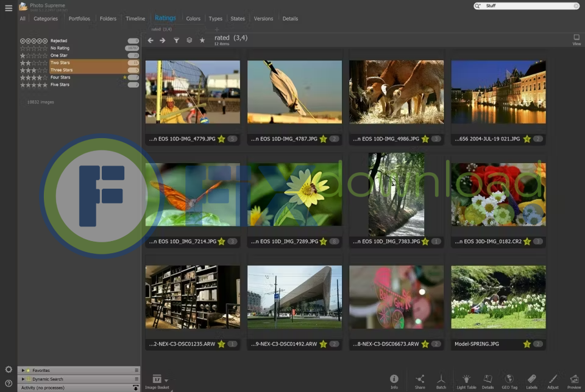The image size is (585, 392).
Task: Select the Four Stars rating filter
Action: tap(60, 77)
